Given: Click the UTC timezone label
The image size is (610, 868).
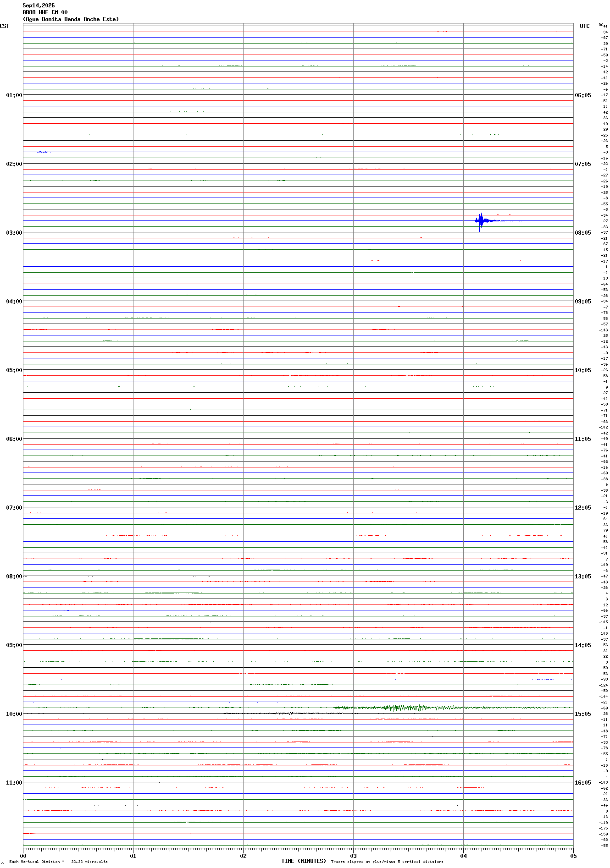Looking at the screenshot, I should pyautogui.click(x=584, y=26).
